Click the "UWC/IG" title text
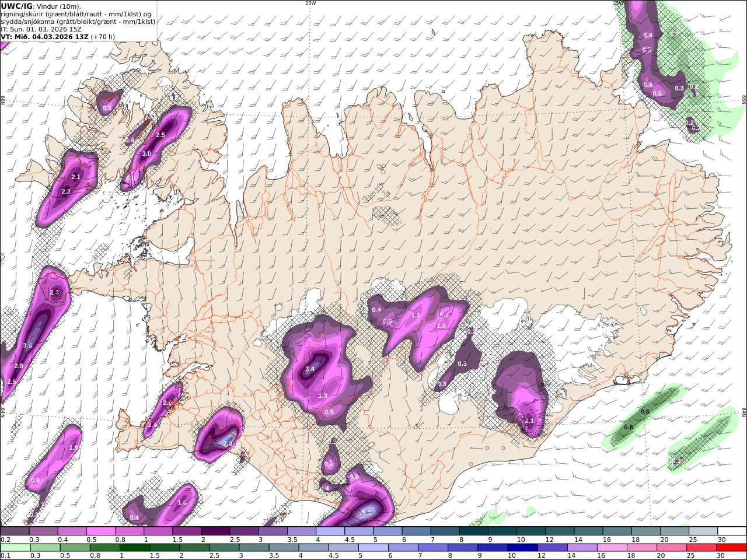747x560 pixels. point(17,6)
